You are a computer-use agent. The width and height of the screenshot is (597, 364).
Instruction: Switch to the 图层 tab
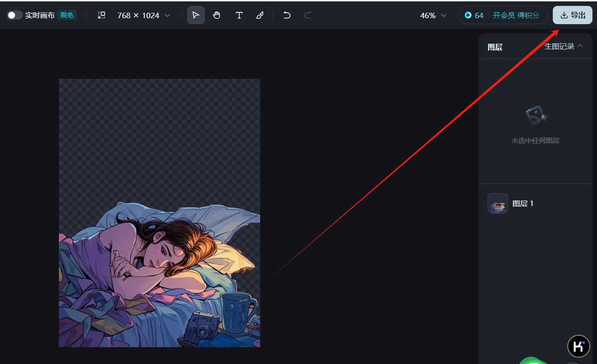tap(495, 47)
